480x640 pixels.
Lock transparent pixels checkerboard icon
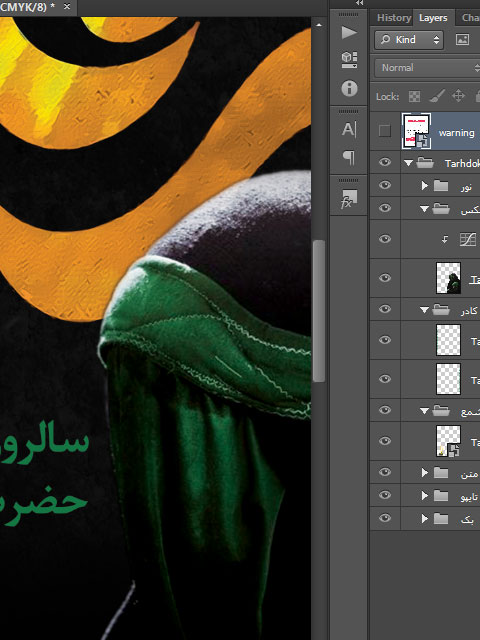point(414,96)
